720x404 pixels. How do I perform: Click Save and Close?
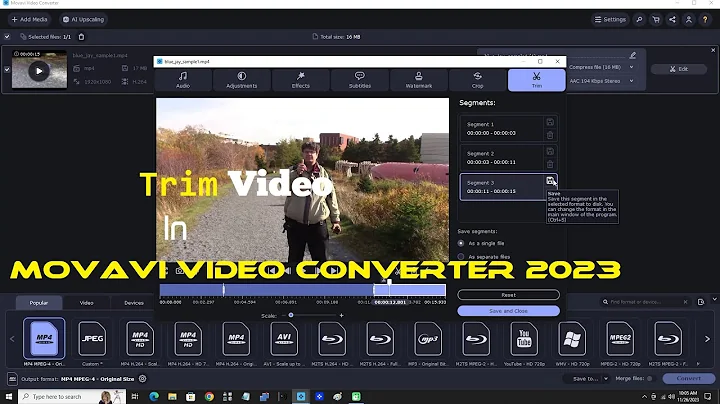(x=508, y=311)
